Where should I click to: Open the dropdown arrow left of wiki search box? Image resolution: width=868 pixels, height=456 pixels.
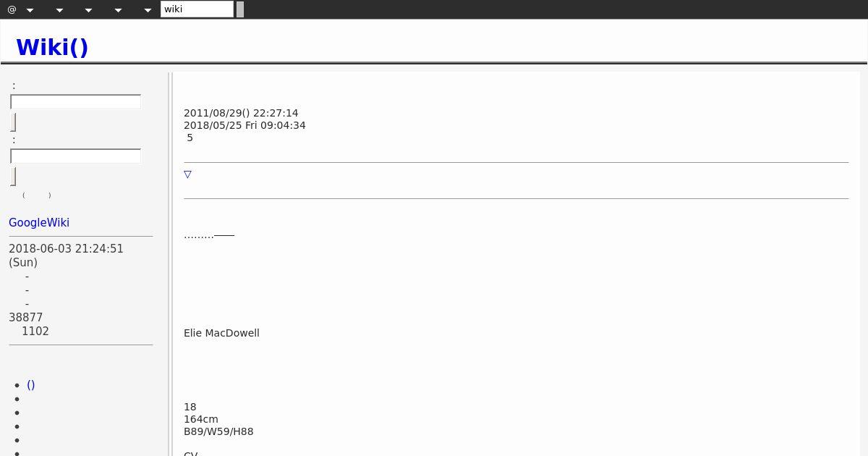point(148,10)
